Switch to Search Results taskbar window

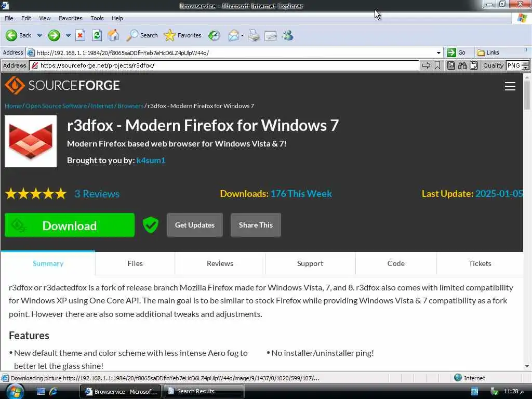pyautogui.click(x=204, y=391)
